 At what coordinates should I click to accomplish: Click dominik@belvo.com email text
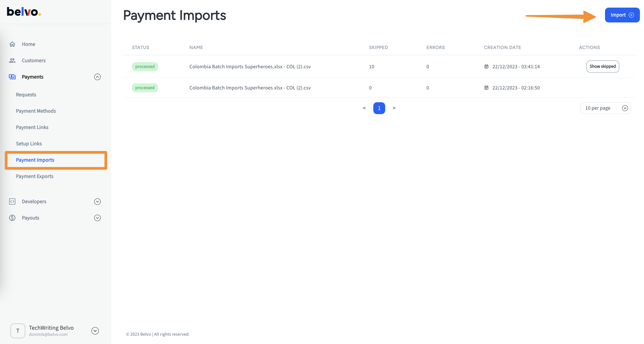tap(48, 335)
